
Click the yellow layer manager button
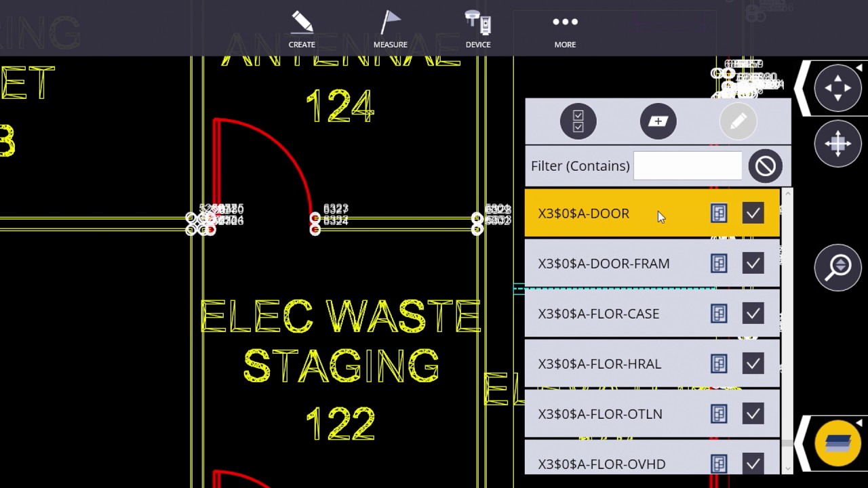(838, 443)
